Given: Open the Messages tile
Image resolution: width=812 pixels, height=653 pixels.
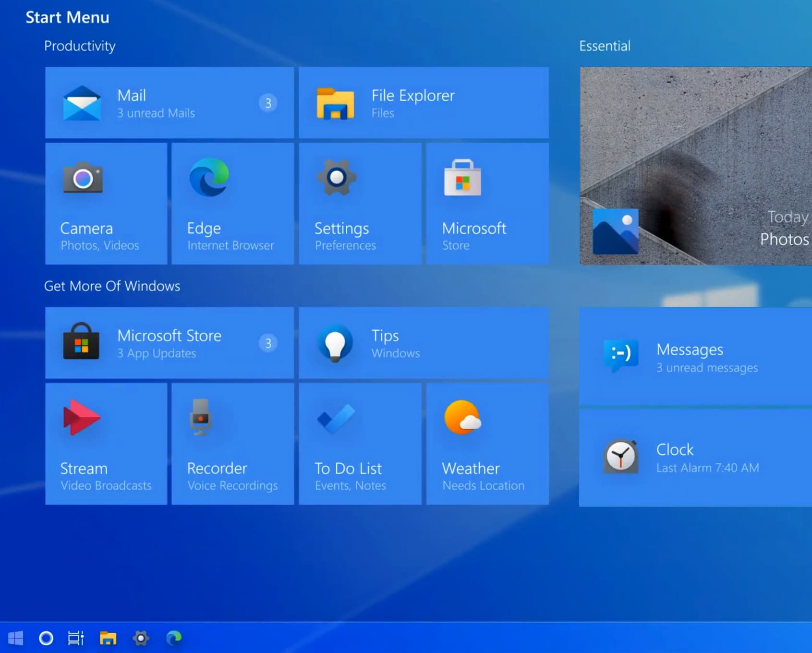Looking at the screenshot, I should pos(695,357).
